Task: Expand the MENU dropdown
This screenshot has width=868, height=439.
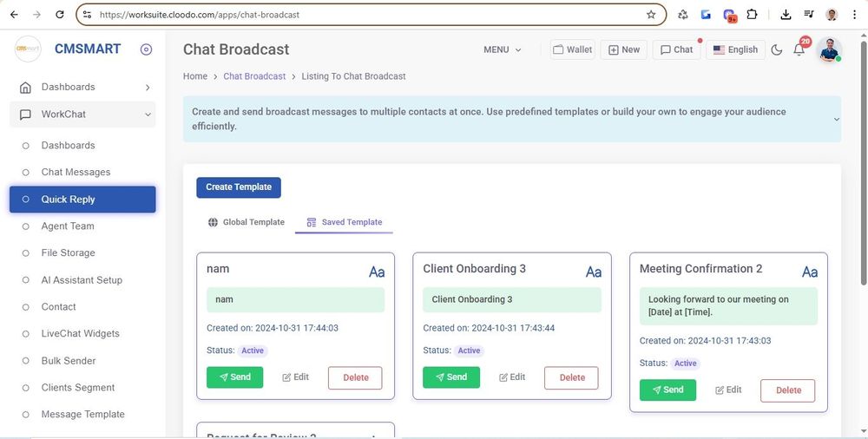Action: [x=503, y=49]
